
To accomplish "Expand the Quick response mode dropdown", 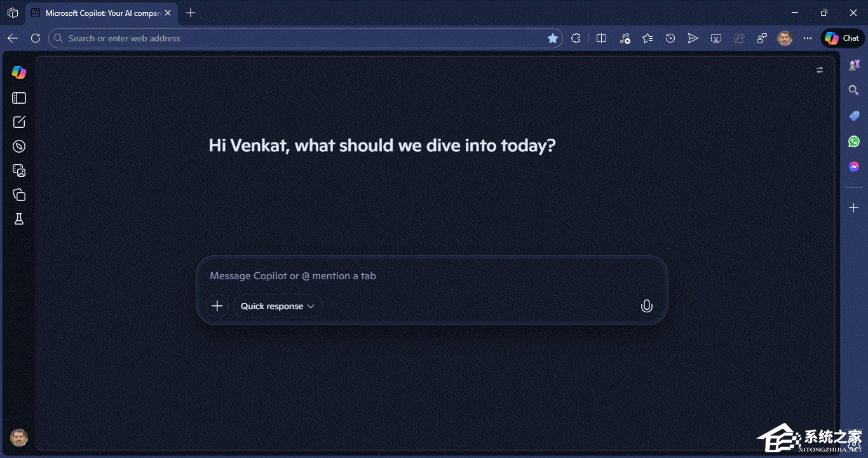I will tap(278, 306).
